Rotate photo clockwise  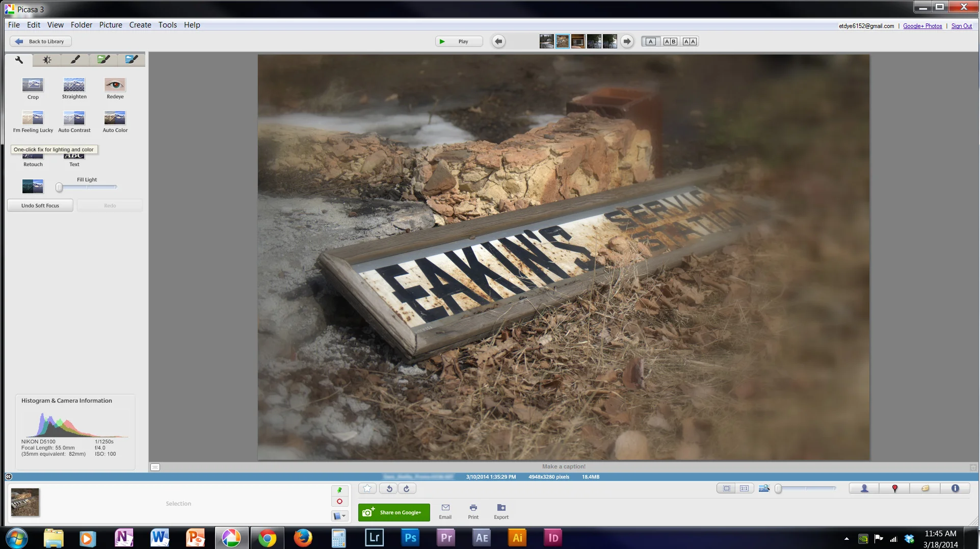407,488
